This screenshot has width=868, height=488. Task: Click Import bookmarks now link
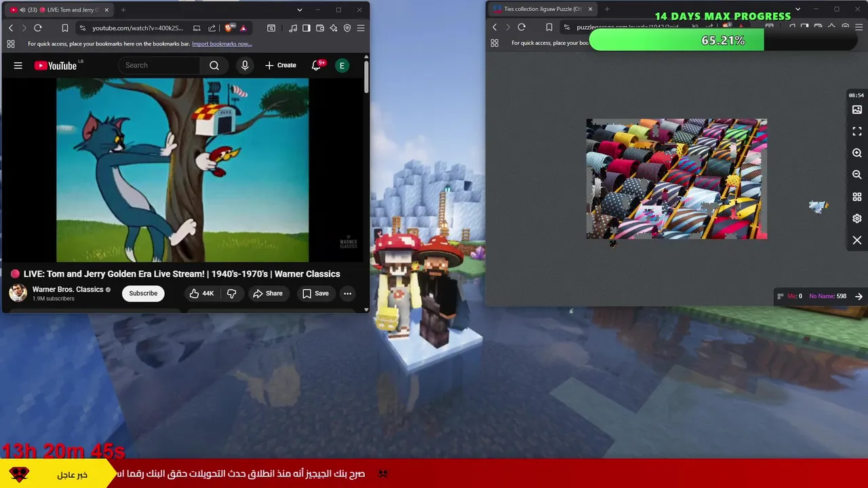222,43
